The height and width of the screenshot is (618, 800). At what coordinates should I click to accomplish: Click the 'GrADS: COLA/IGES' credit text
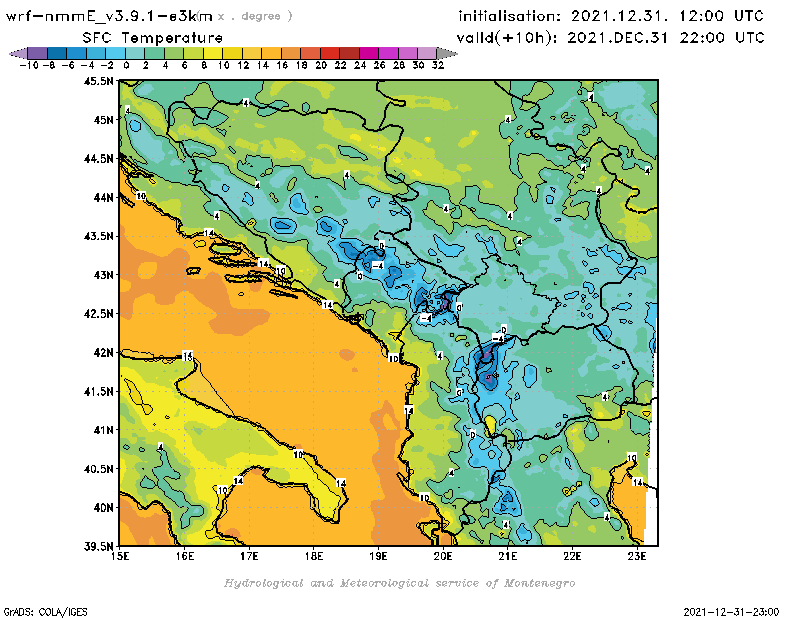click(x=45, y=612)
